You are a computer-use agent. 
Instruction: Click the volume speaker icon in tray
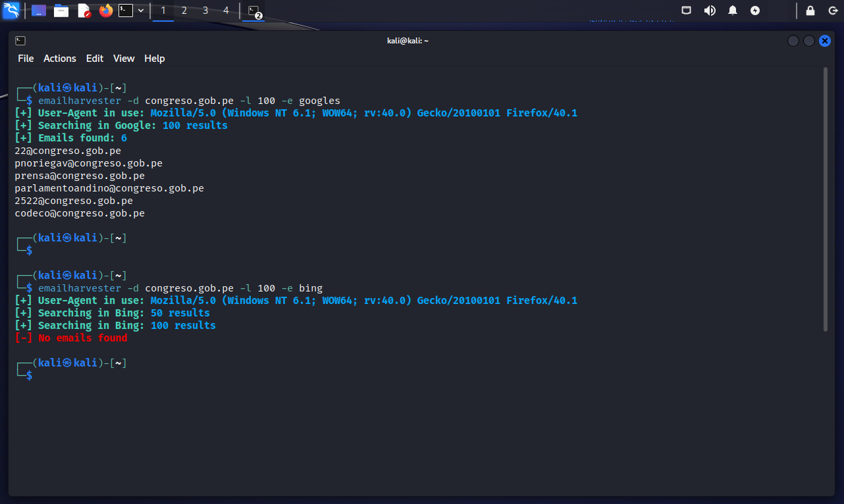click(710, 11)
